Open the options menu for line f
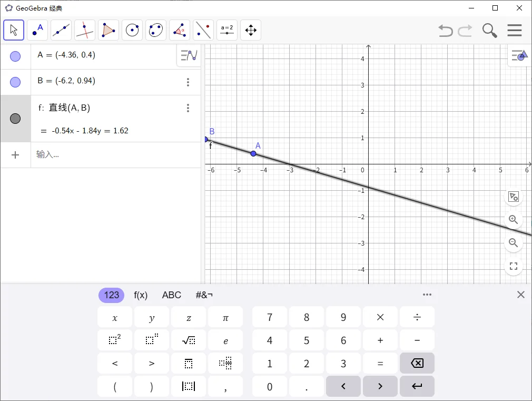Image resolution: width=532 pixels, height=401 pixels. pos(188,108)
